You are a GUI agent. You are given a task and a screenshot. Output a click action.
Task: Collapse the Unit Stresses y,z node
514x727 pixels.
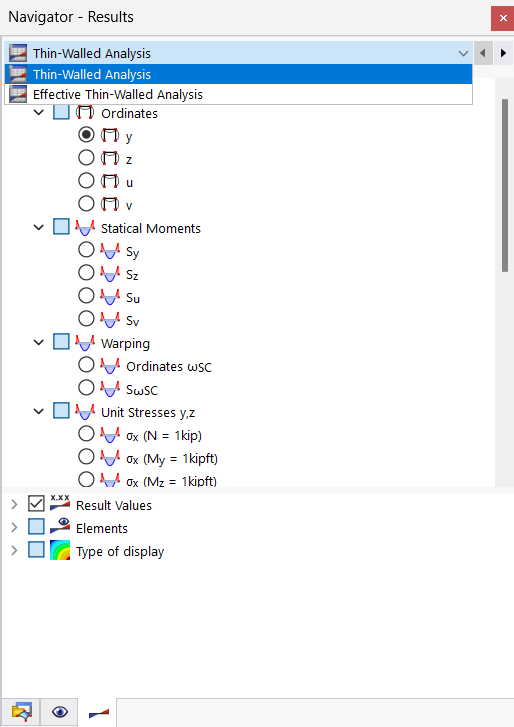click(x=39, y=411)
